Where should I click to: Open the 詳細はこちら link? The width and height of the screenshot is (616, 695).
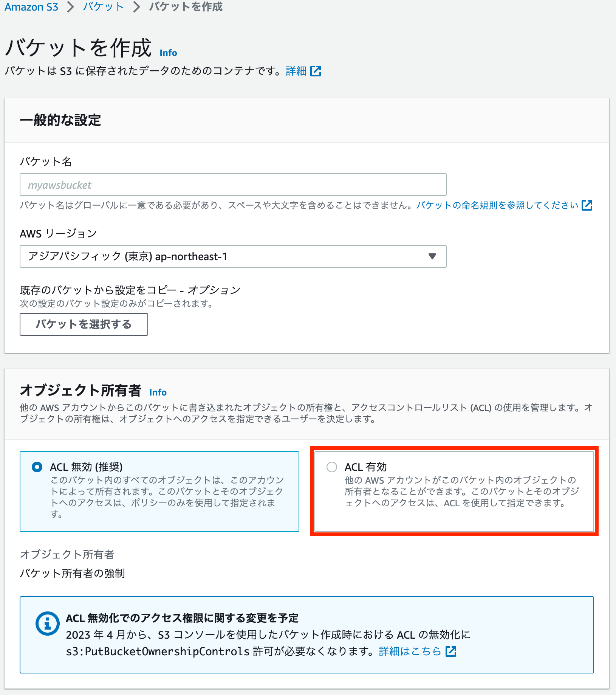coord(409,652)
